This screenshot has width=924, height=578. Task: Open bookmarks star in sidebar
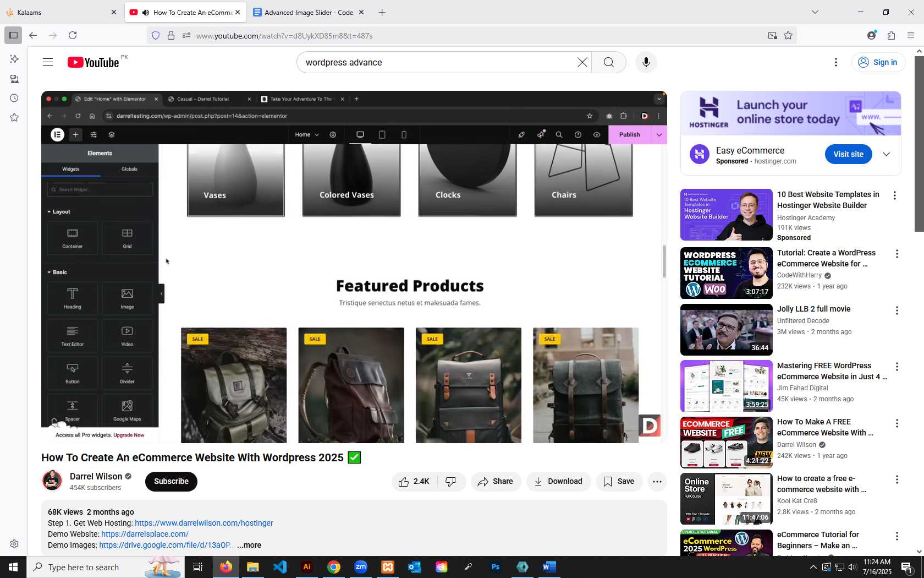click(x=14, y=117)
